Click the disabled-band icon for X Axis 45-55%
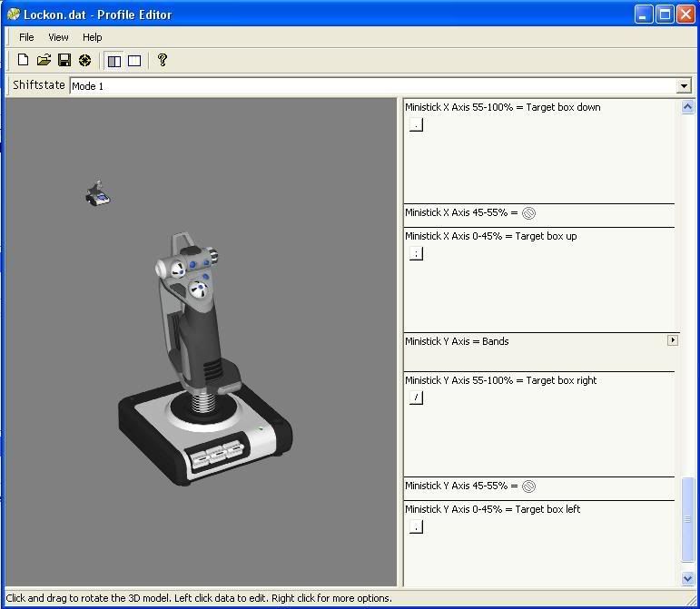This screenshot has width=700, height=609. click(x=529, y=213)
